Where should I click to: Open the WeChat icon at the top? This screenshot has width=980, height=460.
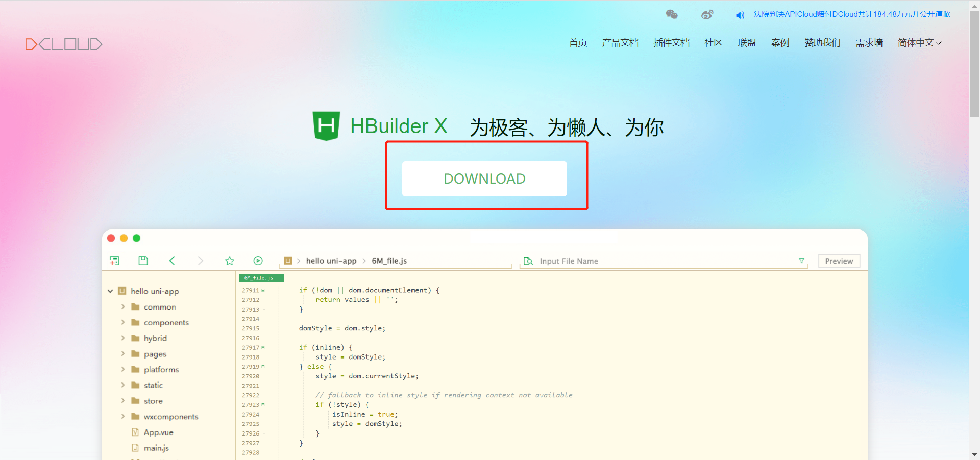[x=672, y=14]
